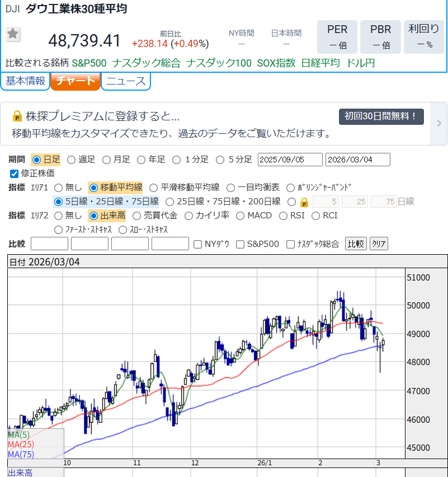The image size is (448, 477).
Task: Click the 初回30日間無料 badge
Action: tap(381, 116)
